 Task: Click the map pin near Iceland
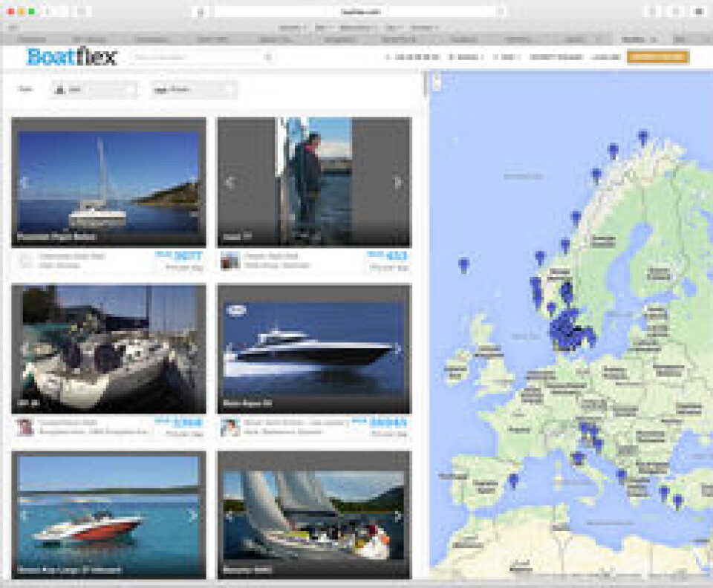tap(463, 264)
